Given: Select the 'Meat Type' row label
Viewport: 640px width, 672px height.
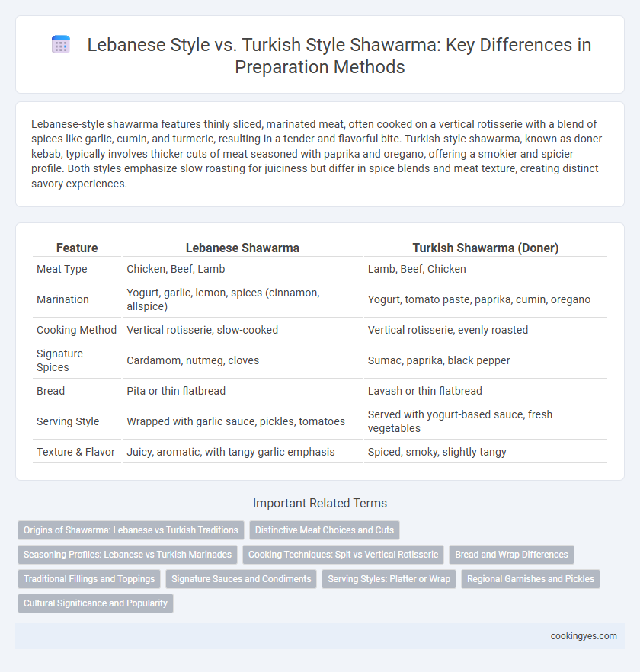Looking at the screenshot, I should (x=62, y=269).
